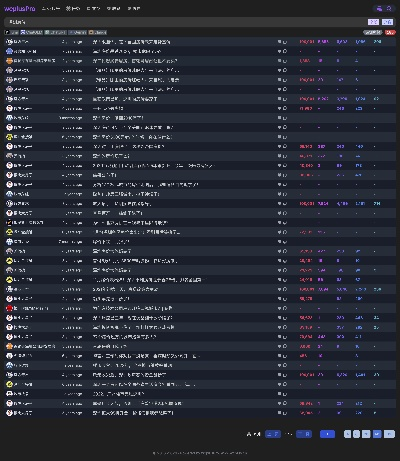This screenshot has width=400, height=461.
Task: Select the orange-icon filter tag
Action: tap(98, 32)
